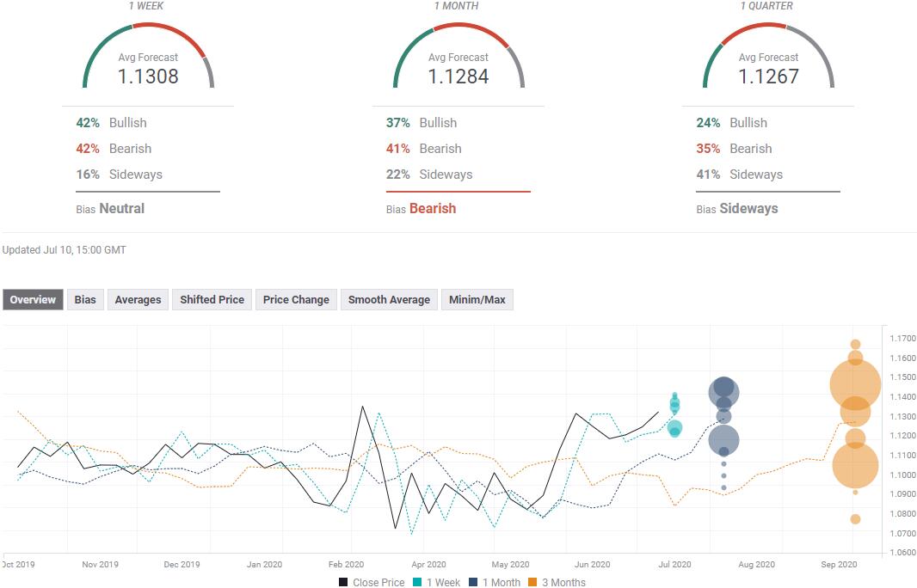Click the Nov 2019 x-axis label
This screenshot has width=917, height=588.
[x=100, y=565]
